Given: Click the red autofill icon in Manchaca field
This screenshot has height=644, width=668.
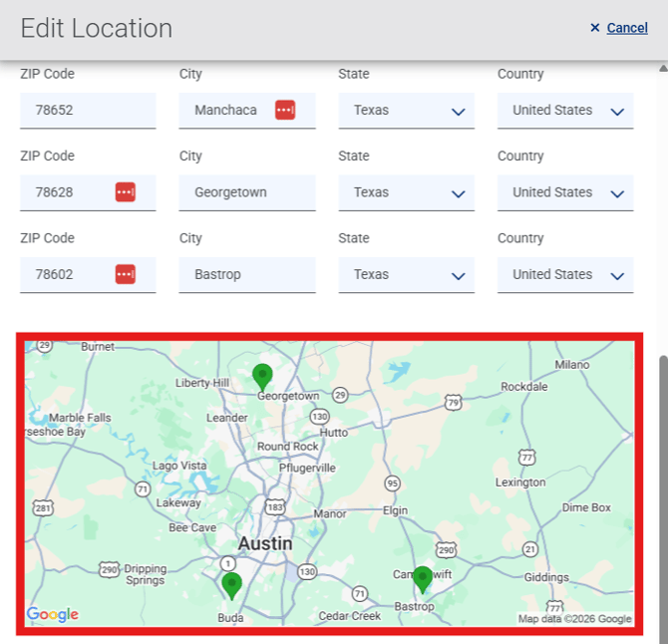Looking at the screenshot, I should coord(285,110).
